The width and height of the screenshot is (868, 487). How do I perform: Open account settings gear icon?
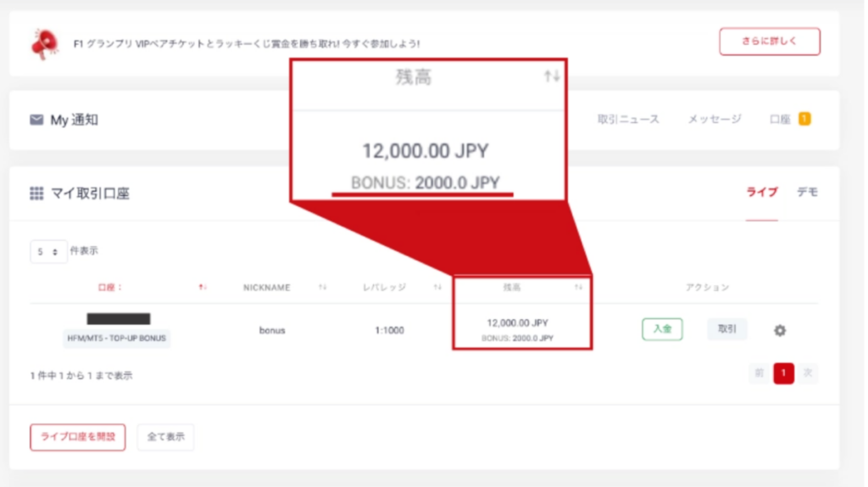(x=780, y=330)
